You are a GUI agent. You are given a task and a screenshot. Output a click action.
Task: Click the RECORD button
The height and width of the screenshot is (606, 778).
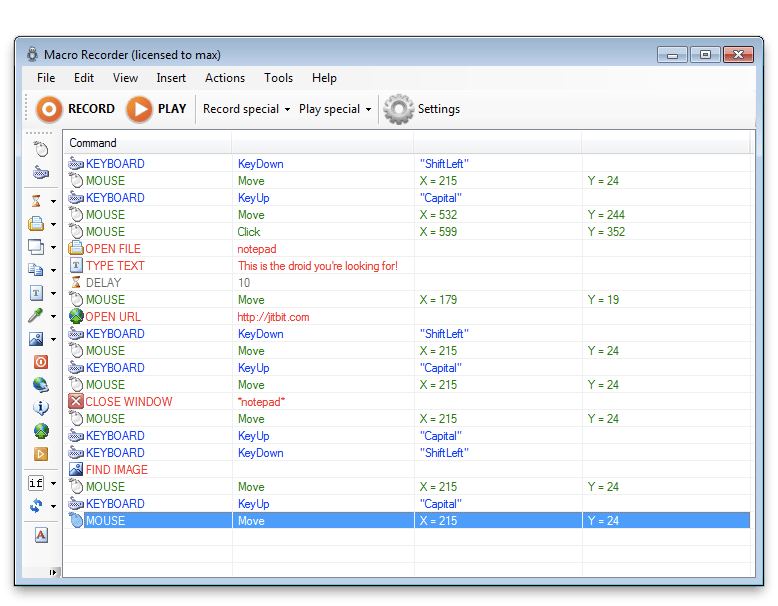75,109
